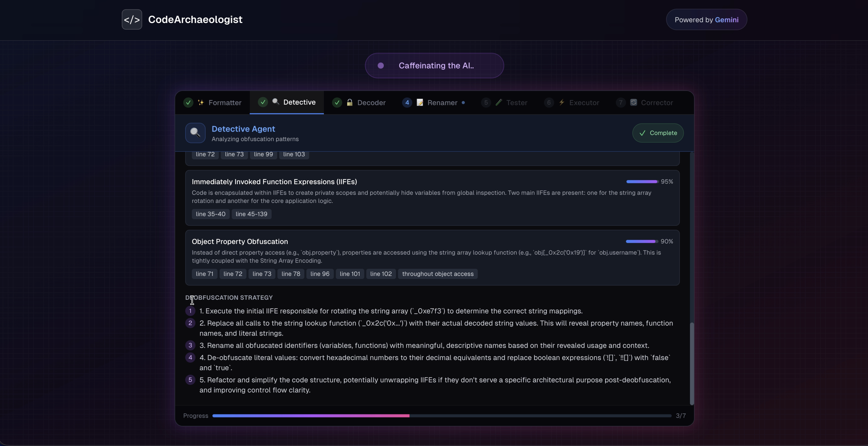Click the Complete status button
868x446 pixels.
click(x=658, y=133)
